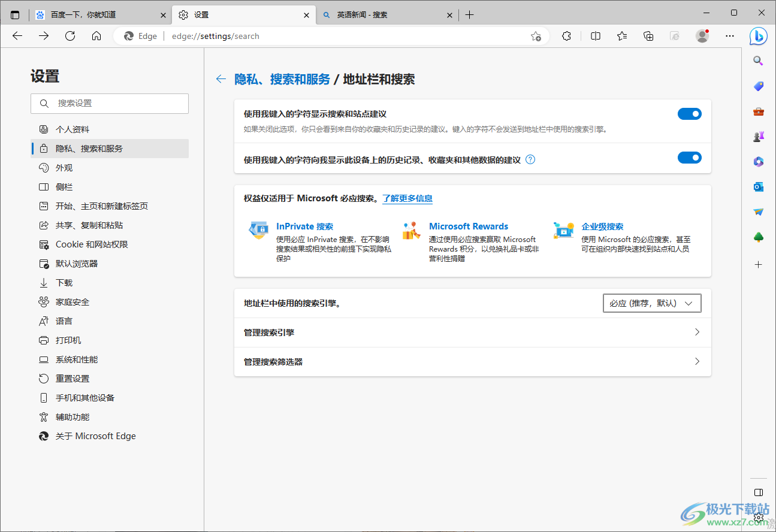
Task: Toggle 历史记录、收藏夹 suggestions switch
Action: (x=689, y=158)
